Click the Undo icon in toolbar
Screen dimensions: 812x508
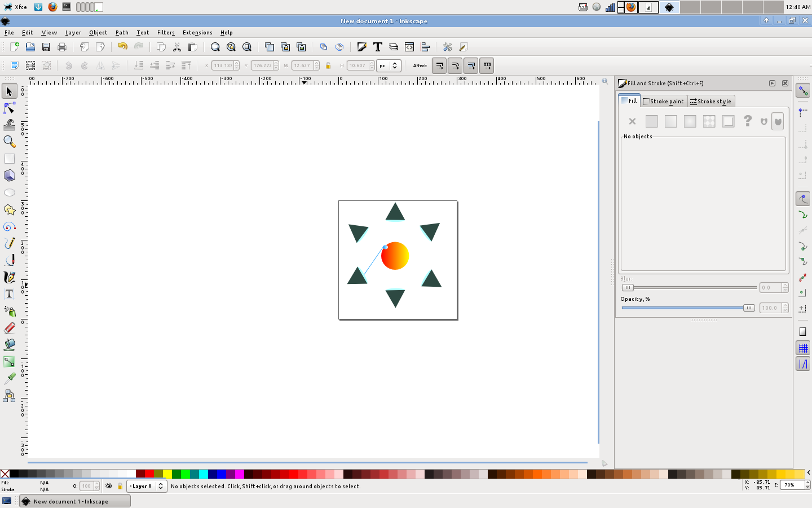coord(122,47)
